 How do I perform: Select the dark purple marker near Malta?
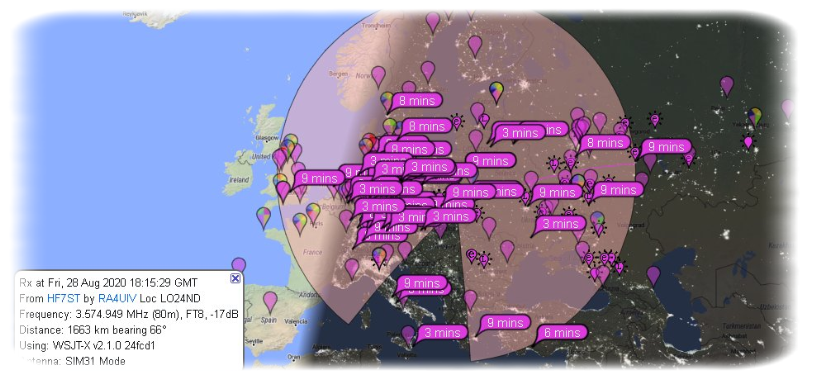click(408, 335)
